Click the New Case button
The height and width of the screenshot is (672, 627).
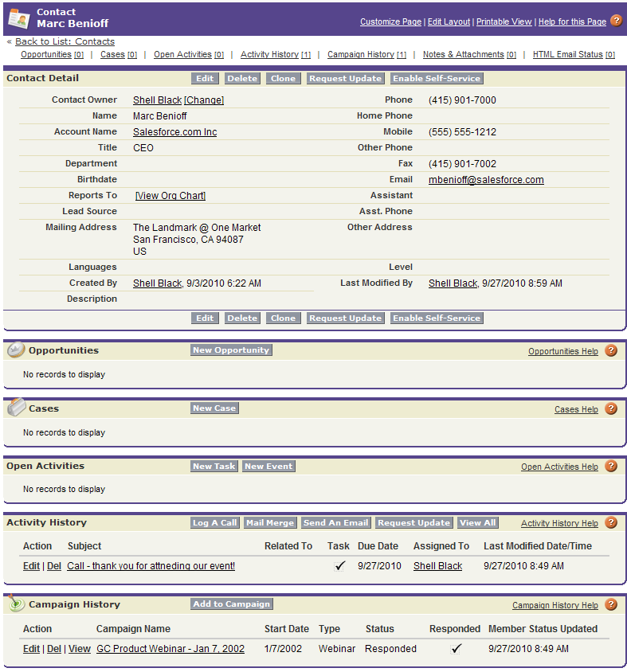(x=214, y=408)
